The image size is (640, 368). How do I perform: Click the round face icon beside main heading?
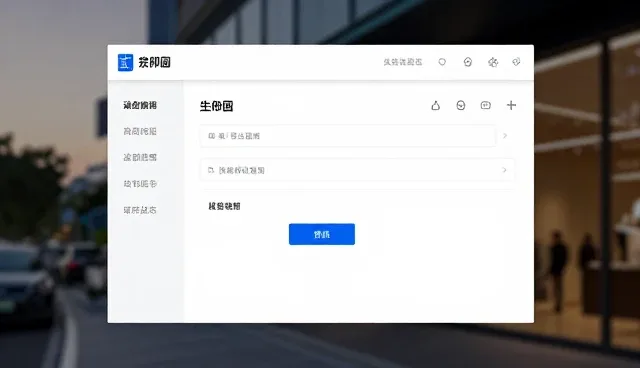460,106
